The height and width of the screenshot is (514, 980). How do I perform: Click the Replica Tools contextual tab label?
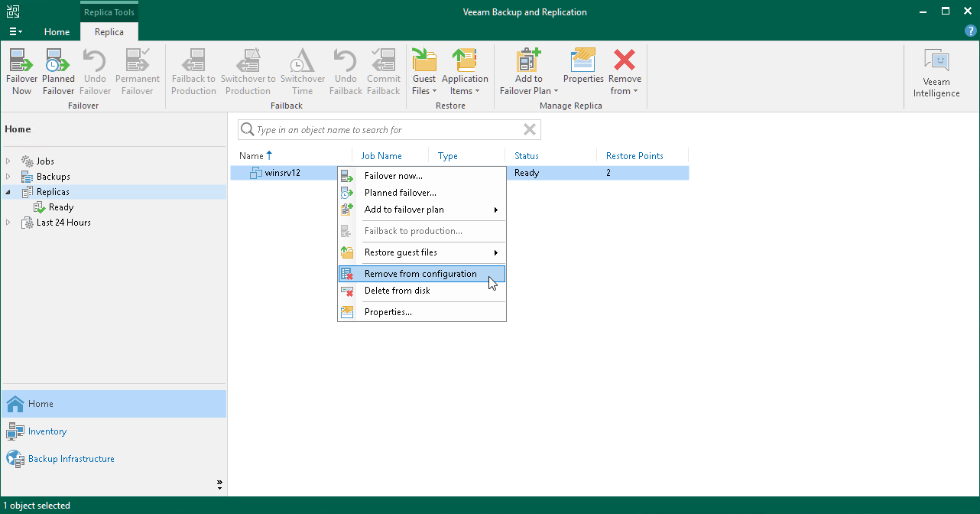(x=109, y=12)
